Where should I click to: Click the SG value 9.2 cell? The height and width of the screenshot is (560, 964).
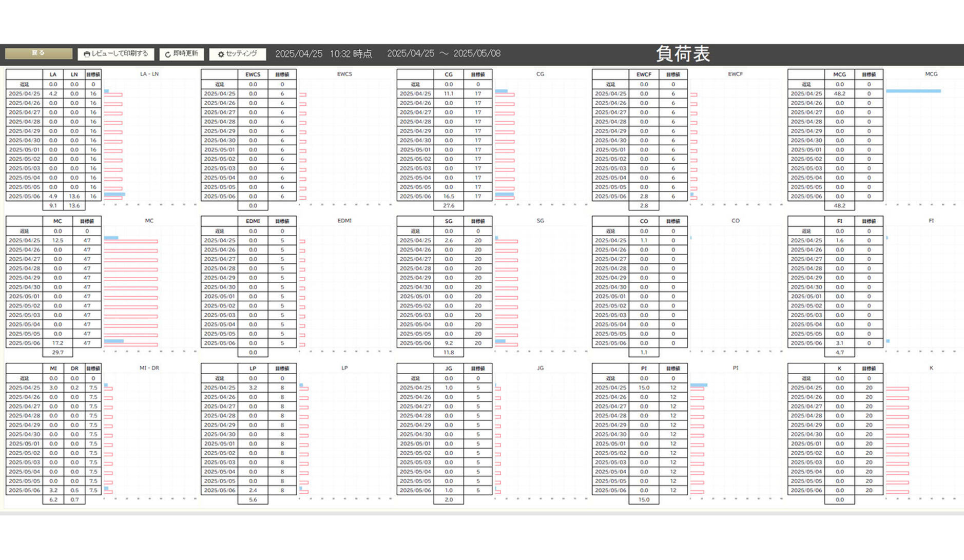[449, 343]
